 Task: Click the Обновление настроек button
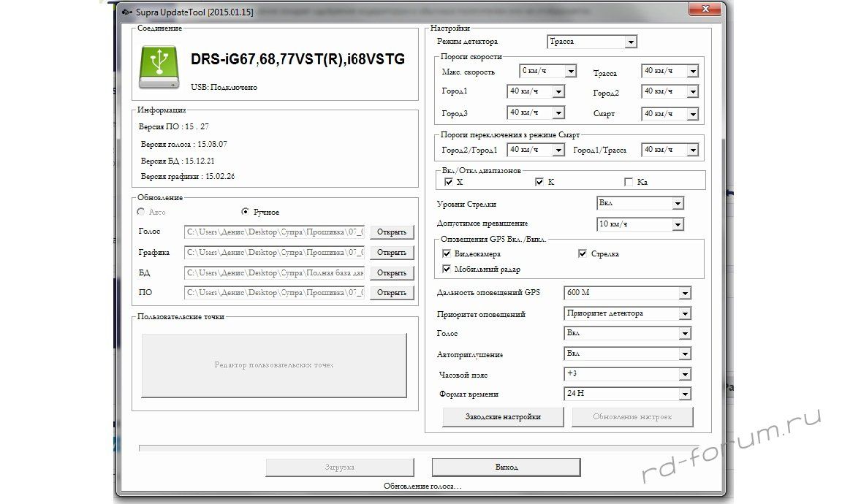pos(632,416)
